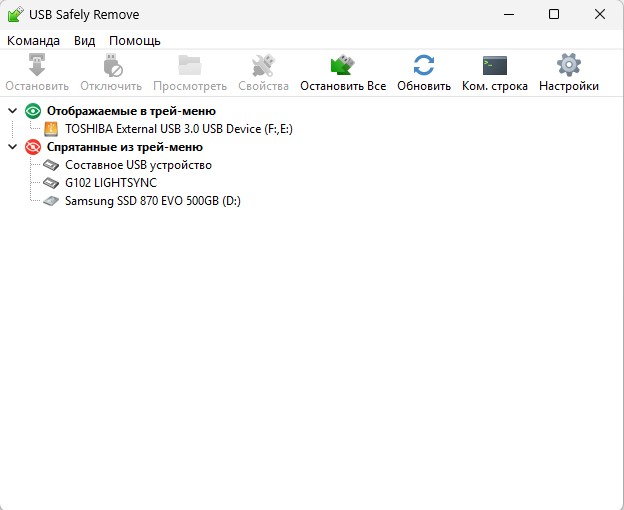Select the G102 LIGHTSYNC row
This screenshot has width=624, height=510.
[111, 183]
